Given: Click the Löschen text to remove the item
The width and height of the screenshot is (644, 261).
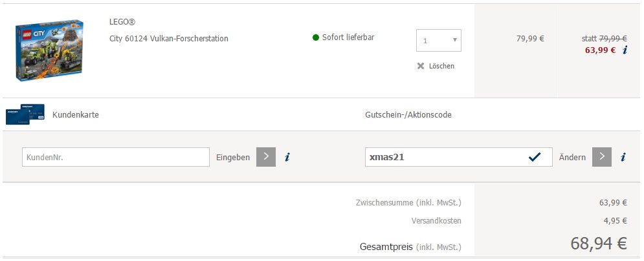Looking at the screenshot, I should coord(441,66).
